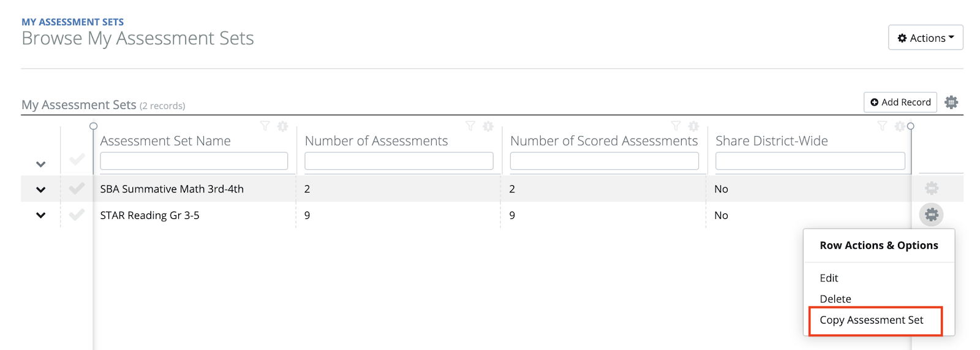Click filter icon on Number of Assessments column
The width and height of the screenshot is (980, 350).
(x=470, y=126)
